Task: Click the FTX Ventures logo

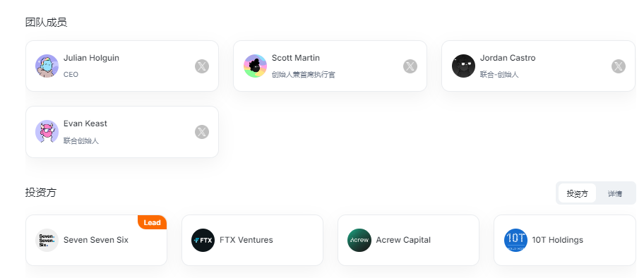Action: [x=203, y=240]
